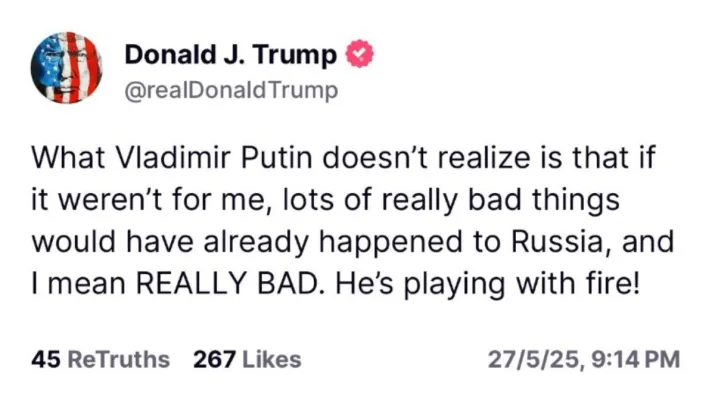Viewport: 715px width, 402px height.
Task: Visit the @realDonaldTrump handle
Action: [x=231, y=90]
